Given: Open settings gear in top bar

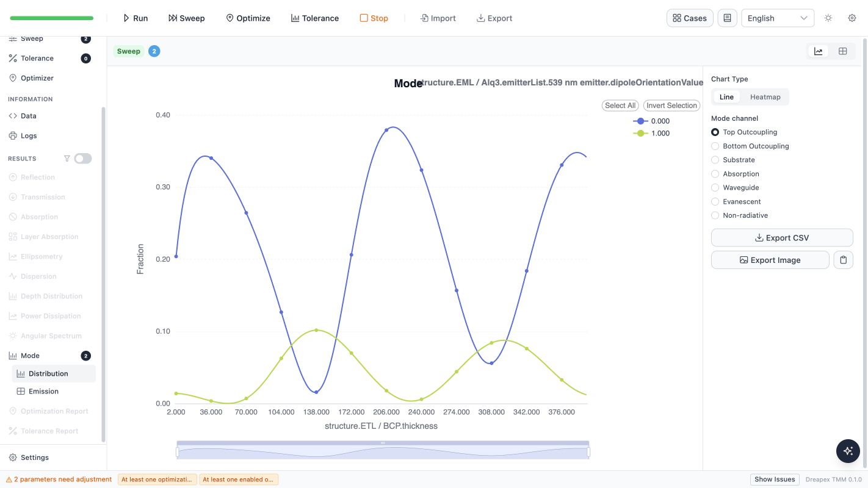Looking at the screenshot, I should [x=852, y=18].
